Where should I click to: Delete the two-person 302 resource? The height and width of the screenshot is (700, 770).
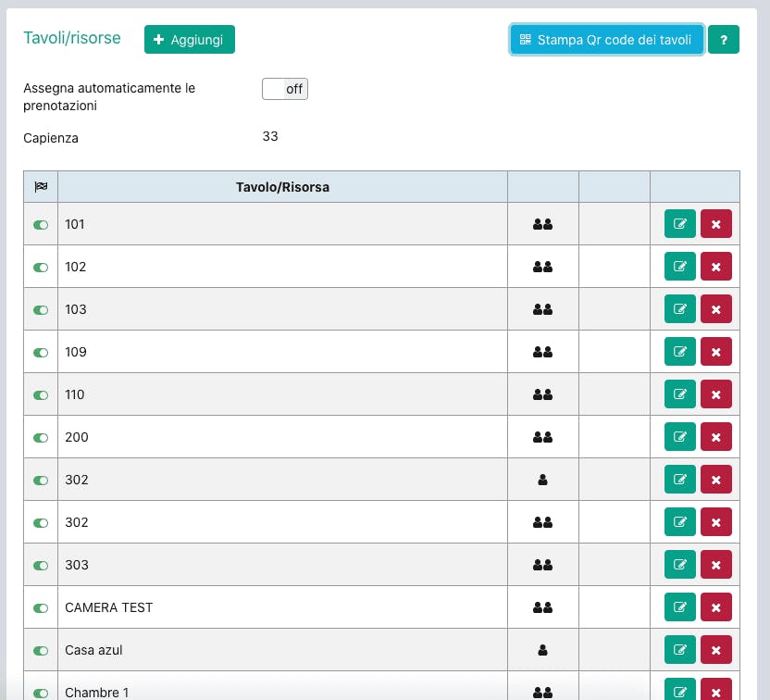click(716, 521)
